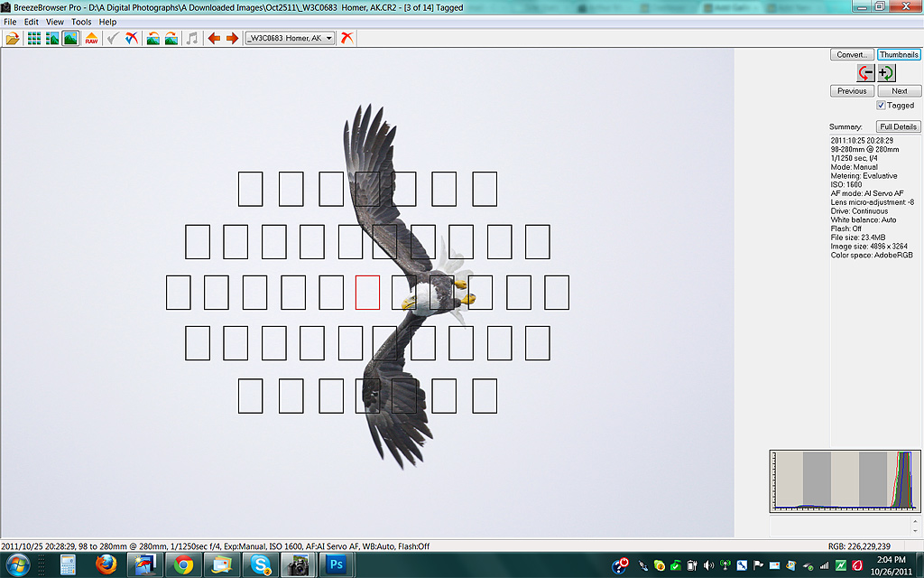Click the open folder icon in toolbar
Screen dimensions: 924x578
click(x=13, y=38)
